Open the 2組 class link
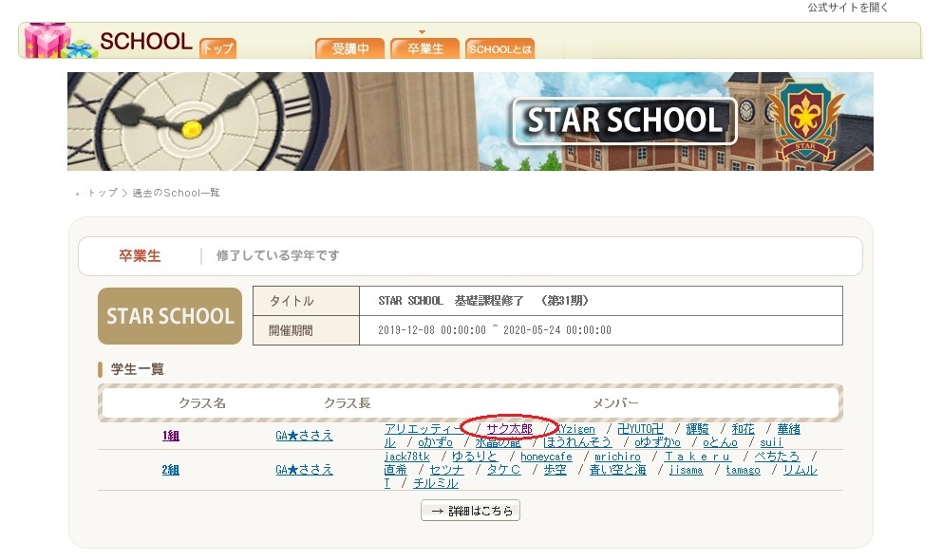Image resolution: width=942 pixels, height=560 pixels. 170,470
